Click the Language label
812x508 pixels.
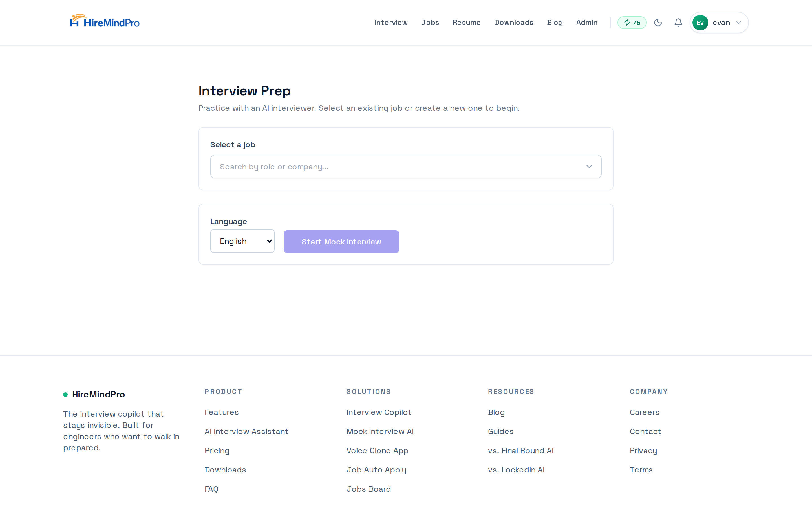(228, 222)
